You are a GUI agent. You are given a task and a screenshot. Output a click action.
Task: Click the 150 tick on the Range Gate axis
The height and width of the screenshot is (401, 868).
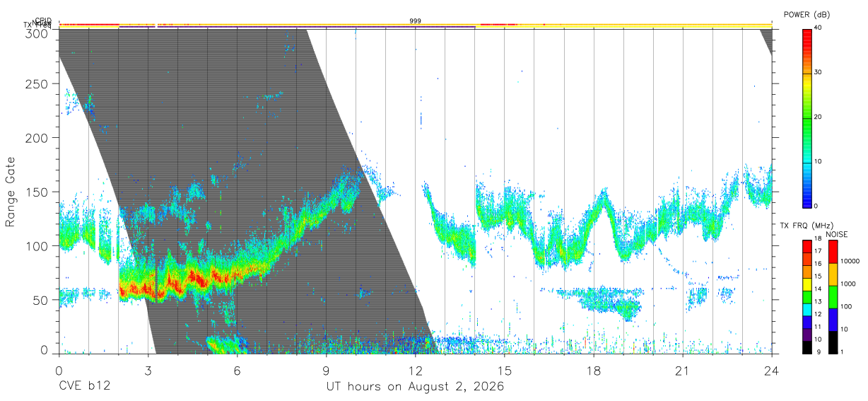point(37,192)
